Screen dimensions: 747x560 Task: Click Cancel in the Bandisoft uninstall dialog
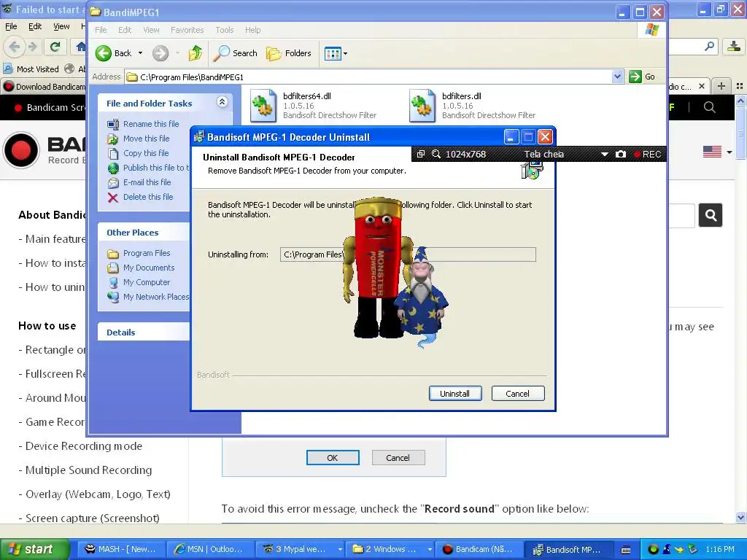click(517, 393)
